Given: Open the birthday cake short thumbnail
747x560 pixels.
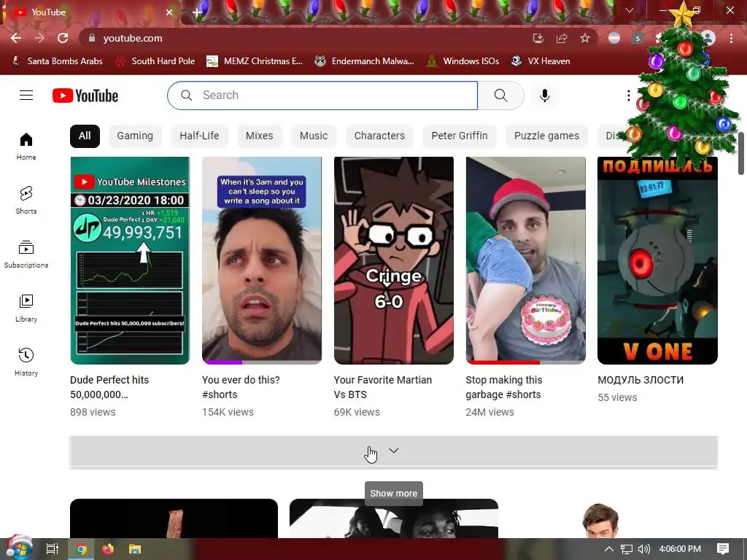Looking at the screenshot, I should [525, 260].
